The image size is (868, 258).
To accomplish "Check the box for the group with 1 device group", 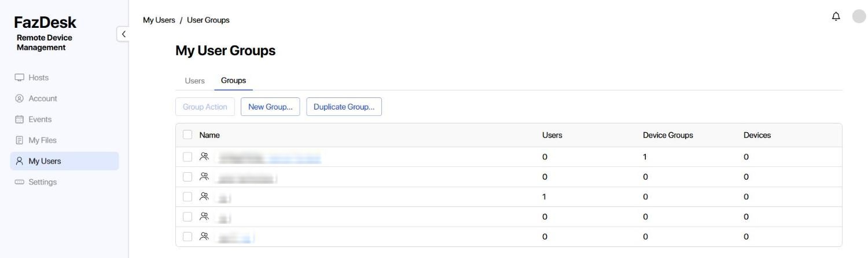I will click(x=187, y=157).
